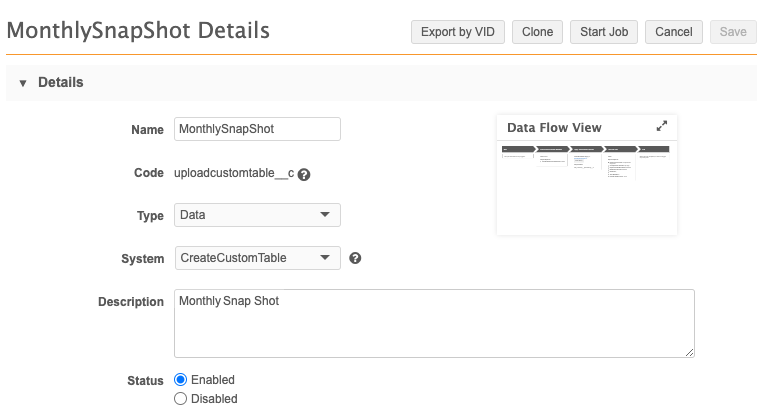The width and height of the screenshot is (763, 417).
Task: Click the greyed-out Save button
Action: [732, 32]
